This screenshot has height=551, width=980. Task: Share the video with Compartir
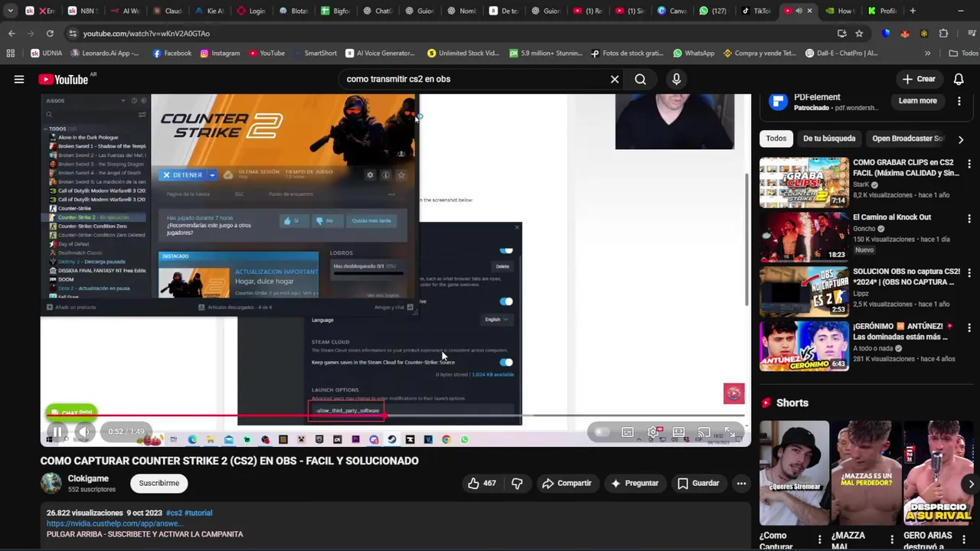pos(567,483)
